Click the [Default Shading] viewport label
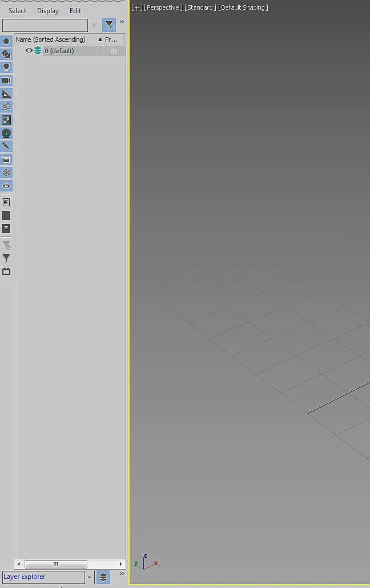 (x=243, y=7)
